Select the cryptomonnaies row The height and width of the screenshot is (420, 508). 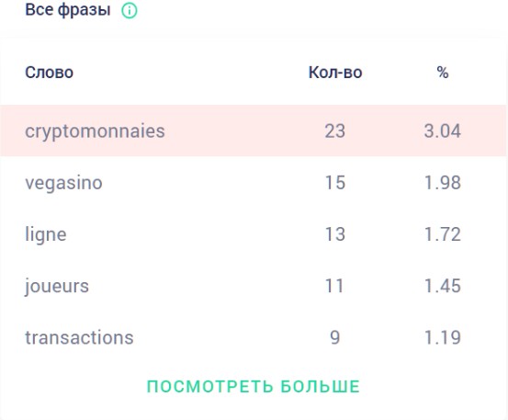click(x=254, y=131)
